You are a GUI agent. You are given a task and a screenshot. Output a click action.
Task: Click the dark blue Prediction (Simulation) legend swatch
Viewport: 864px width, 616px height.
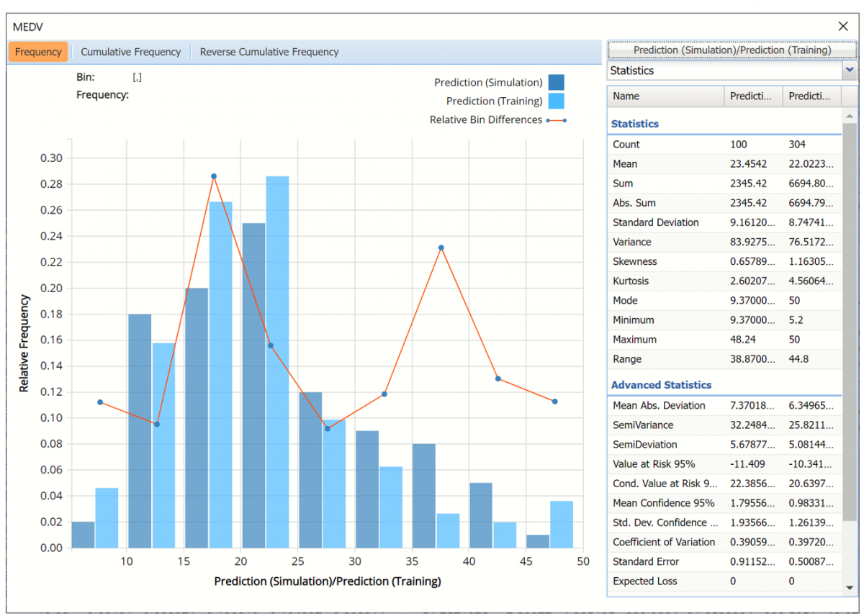pos(556,82)
